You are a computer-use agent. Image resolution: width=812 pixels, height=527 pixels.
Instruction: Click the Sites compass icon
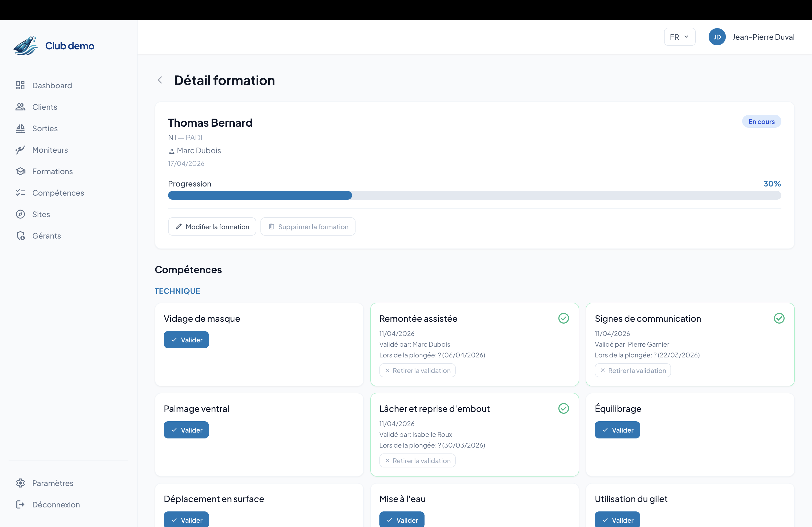pyautogui.click(x=20, y=214)
